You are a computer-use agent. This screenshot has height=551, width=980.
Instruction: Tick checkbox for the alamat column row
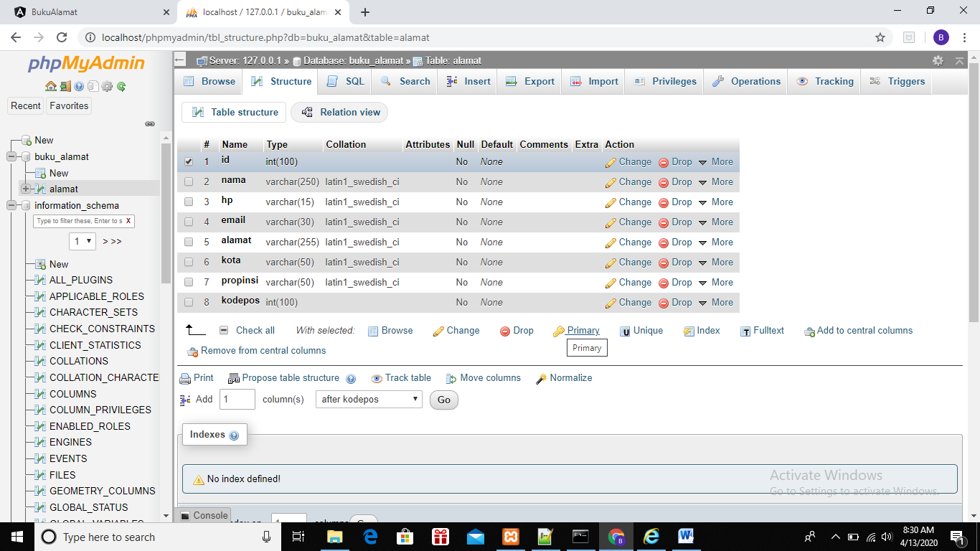189,242
